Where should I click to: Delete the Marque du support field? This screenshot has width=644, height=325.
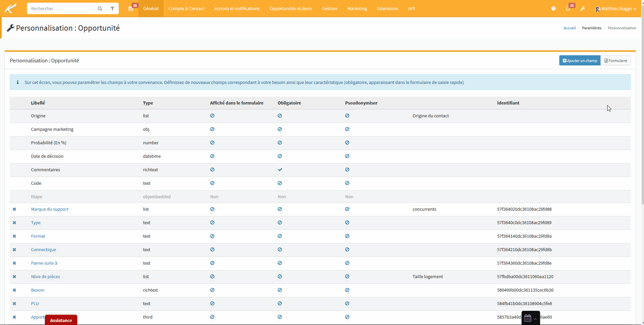tap(14, 209)
